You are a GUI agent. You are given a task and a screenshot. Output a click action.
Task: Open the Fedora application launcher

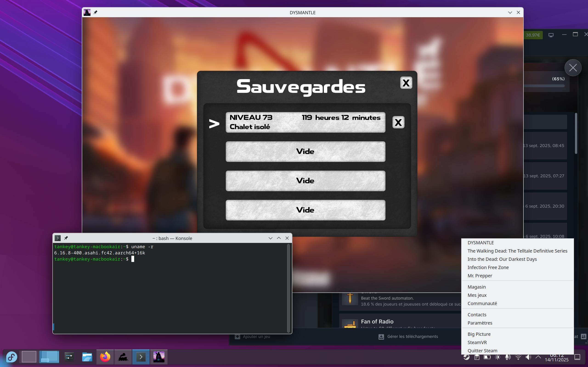pyautogui.click(x=11, y=357)
